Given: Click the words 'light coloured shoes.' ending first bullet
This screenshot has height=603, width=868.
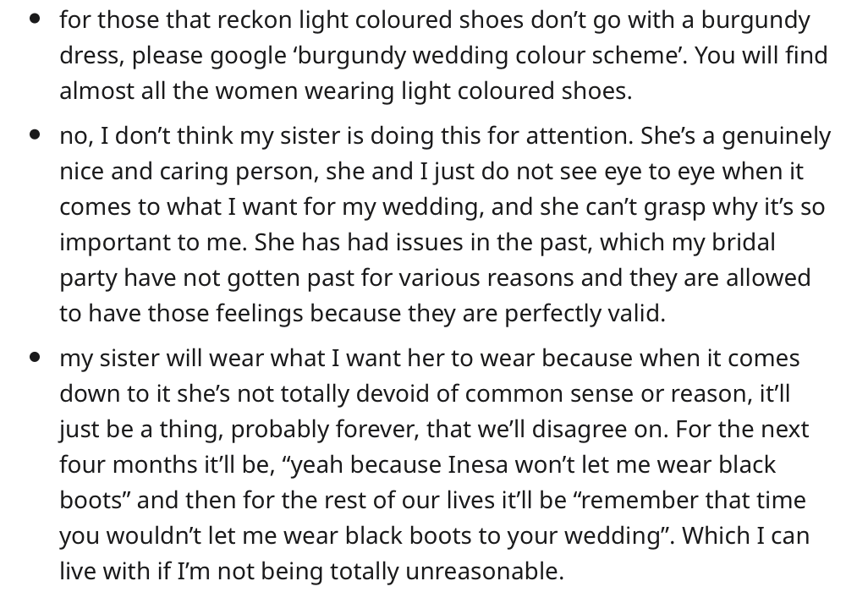Looking at the screenshot, I should point(516,90).
